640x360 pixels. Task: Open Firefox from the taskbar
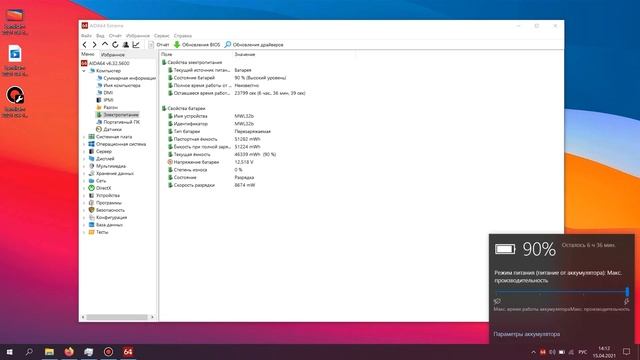click(x=69, y=352)
